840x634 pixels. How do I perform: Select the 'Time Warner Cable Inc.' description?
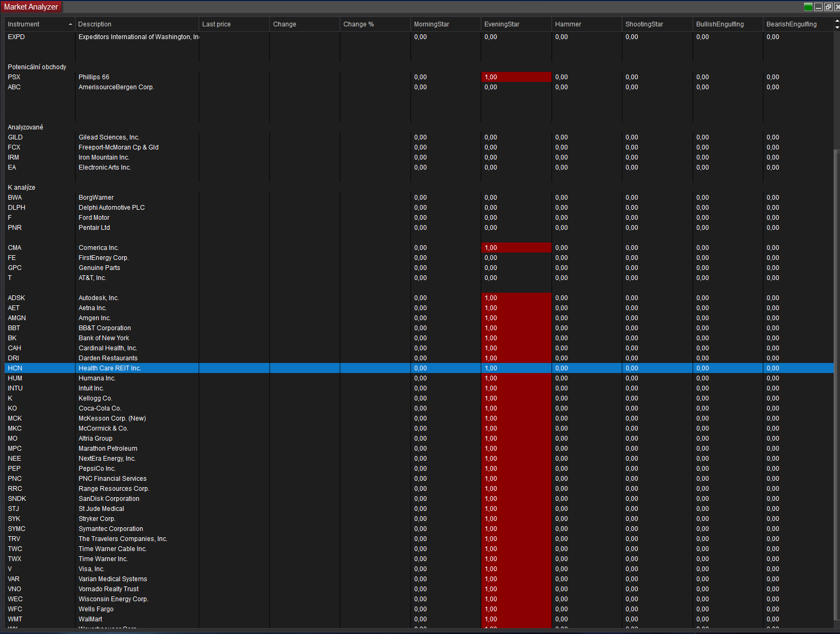tap(113, 549)
